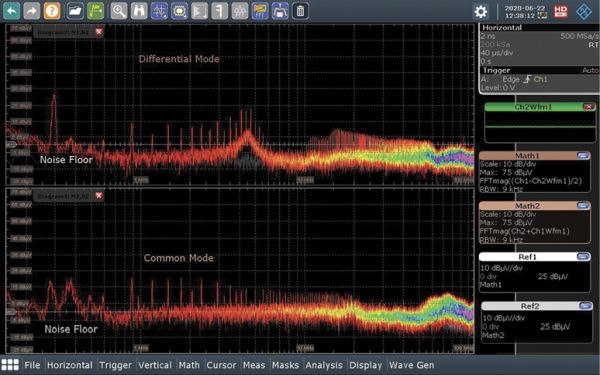600x375 pixels.
Task: Open the Horizontal settings panel
Action: [502, 28]
